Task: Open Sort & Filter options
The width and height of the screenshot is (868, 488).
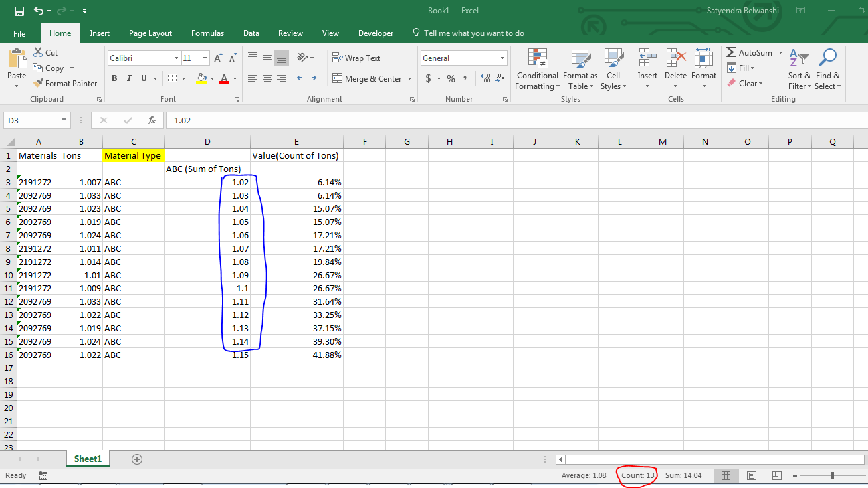Action: [x=799, y=69]
